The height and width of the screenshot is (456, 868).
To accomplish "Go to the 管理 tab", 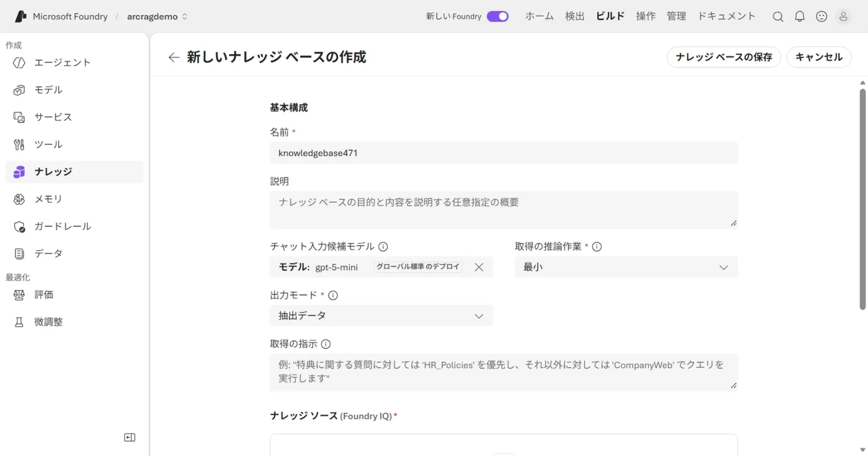I will 676,16.
